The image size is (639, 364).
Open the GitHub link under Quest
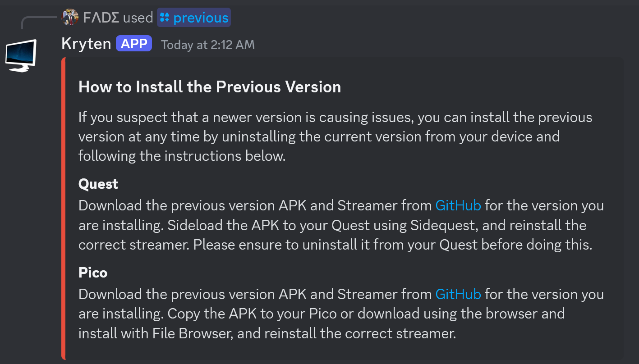coord(458,205)
